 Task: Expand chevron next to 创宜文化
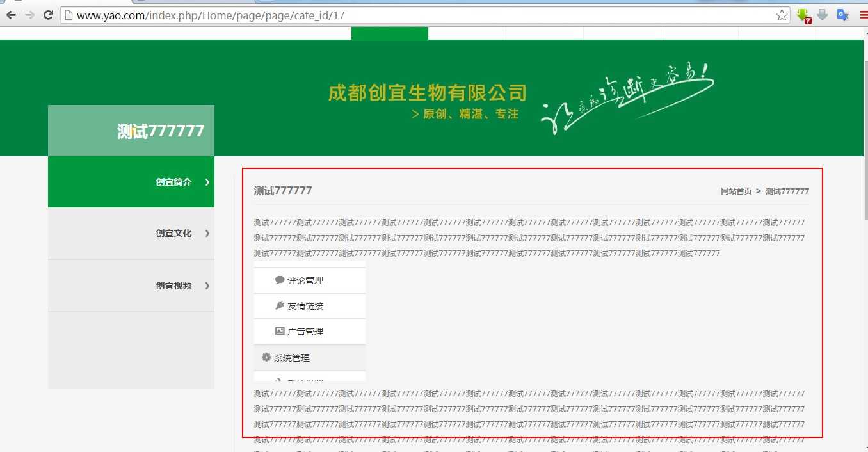point(207,233)
